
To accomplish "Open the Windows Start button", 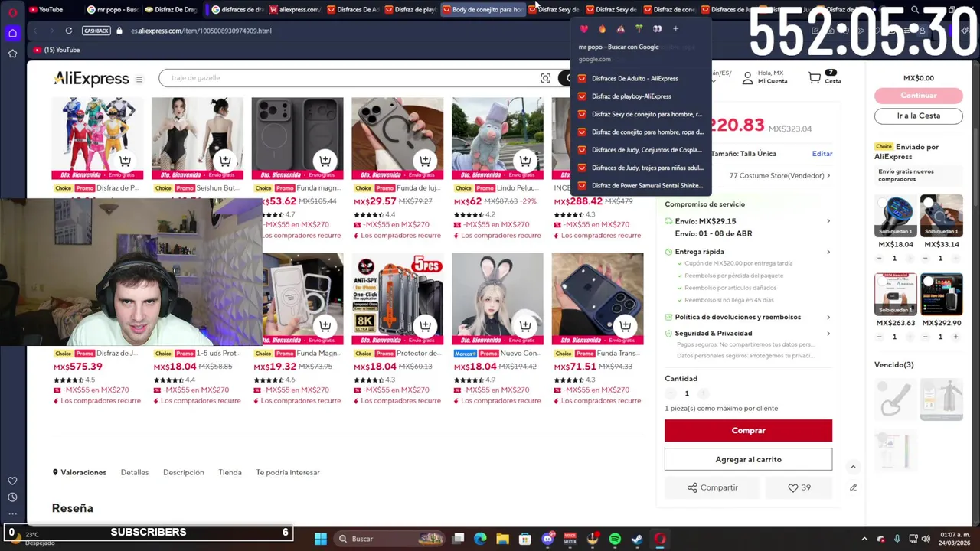I will (321, 539).
